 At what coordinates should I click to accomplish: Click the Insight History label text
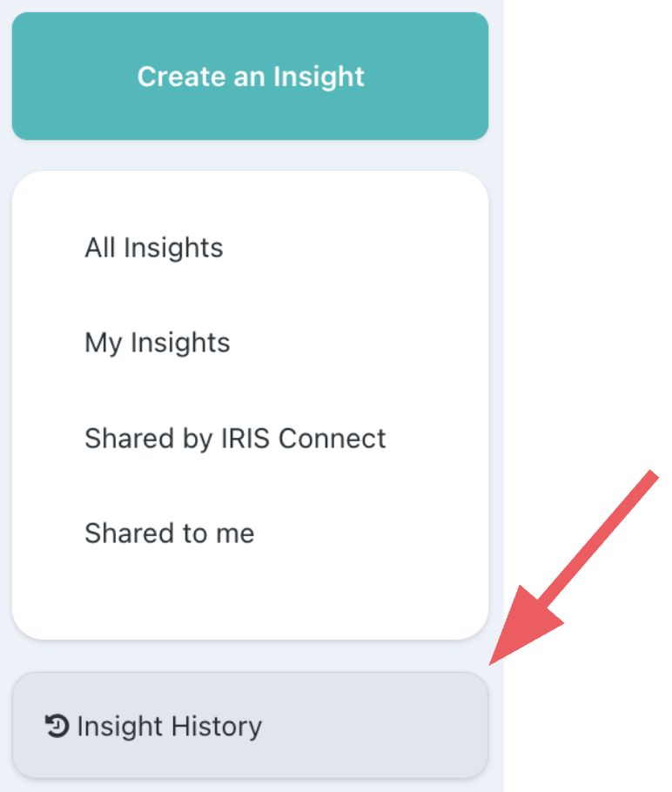click(x=170, y=726)
